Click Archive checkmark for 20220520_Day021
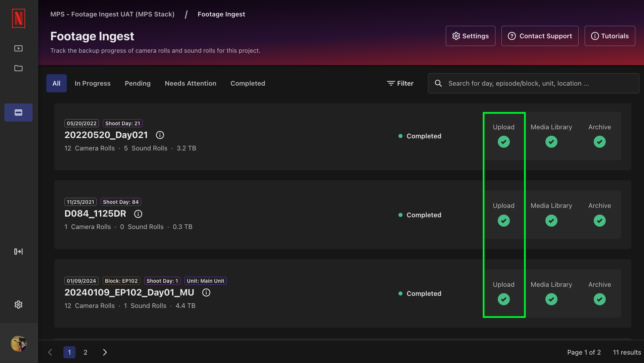The height and width of the screenshot is (363, 644). coord(600,142)
